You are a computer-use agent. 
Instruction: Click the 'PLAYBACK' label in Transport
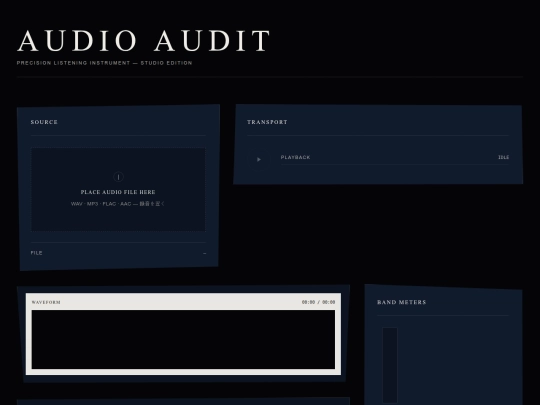click(295, 157)
